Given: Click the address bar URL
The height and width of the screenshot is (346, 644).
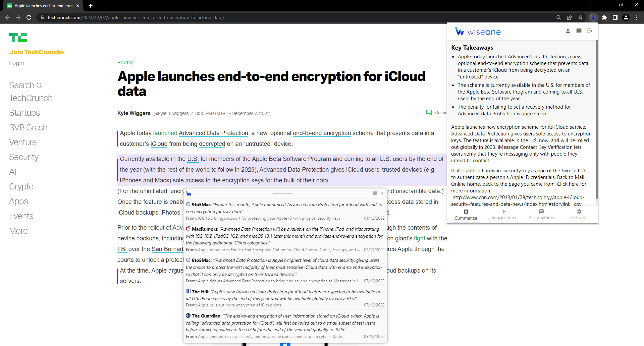Looking at the screenshot, I should (136, 17).
